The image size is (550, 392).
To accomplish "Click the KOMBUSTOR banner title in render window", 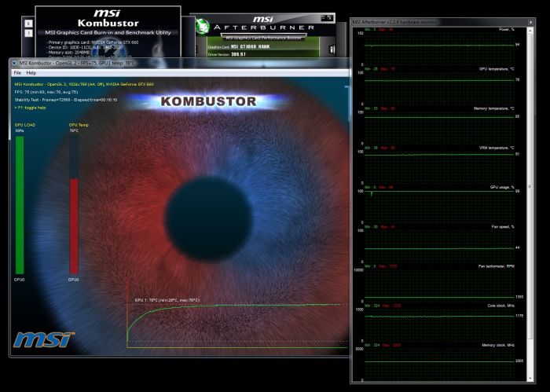I will (x=208, y=101).
